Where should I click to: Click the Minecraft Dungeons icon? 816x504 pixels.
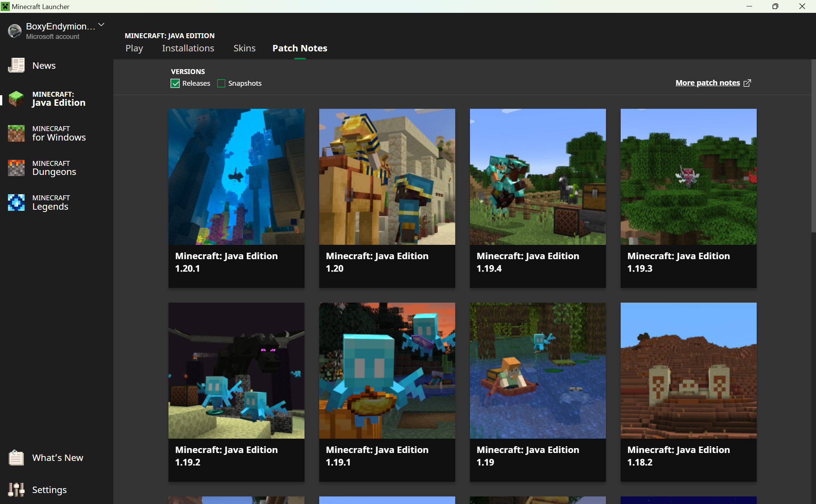click(x=16, y=168)
